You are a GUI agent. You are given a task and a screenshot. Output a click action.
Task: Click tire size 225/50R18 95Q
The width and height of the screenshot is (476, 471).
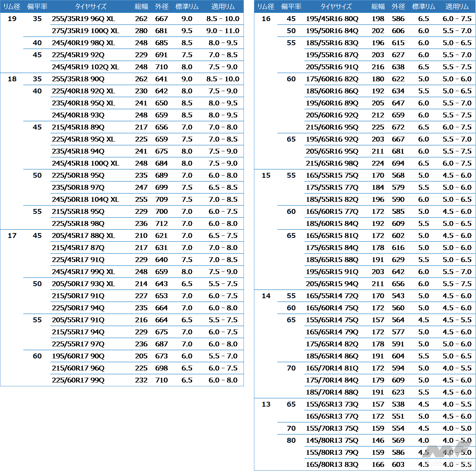[78, 175]
